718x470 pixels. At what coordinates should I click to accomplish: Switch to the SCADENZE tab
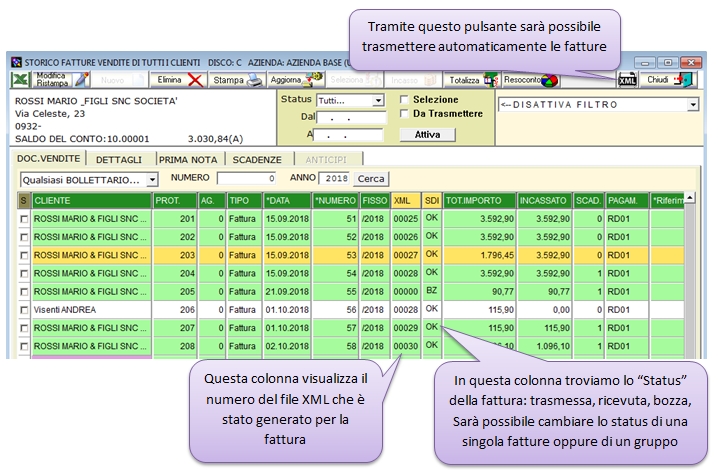tap(257, 159)
